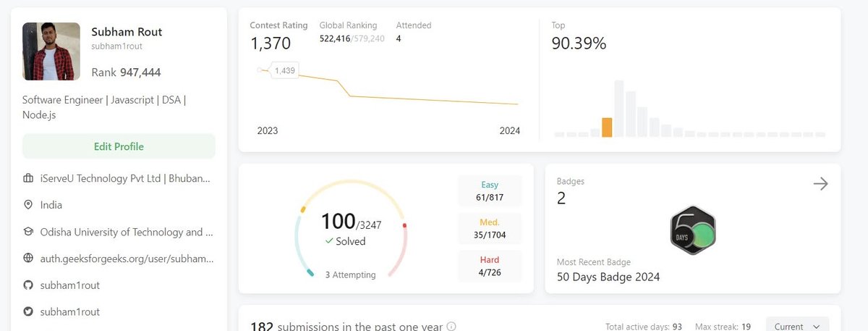Click the Total active days: 93 text
The image size is (868, 331).
644,327
